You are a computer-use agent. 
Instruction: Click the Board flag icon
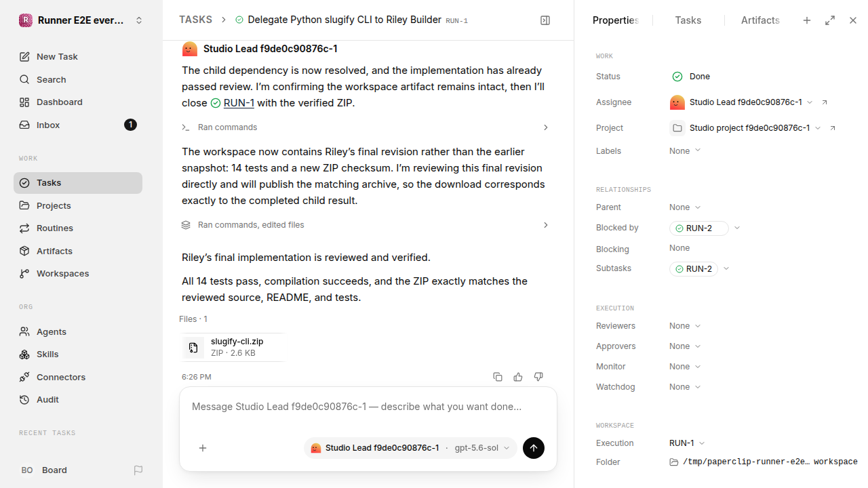click(138, 470)
